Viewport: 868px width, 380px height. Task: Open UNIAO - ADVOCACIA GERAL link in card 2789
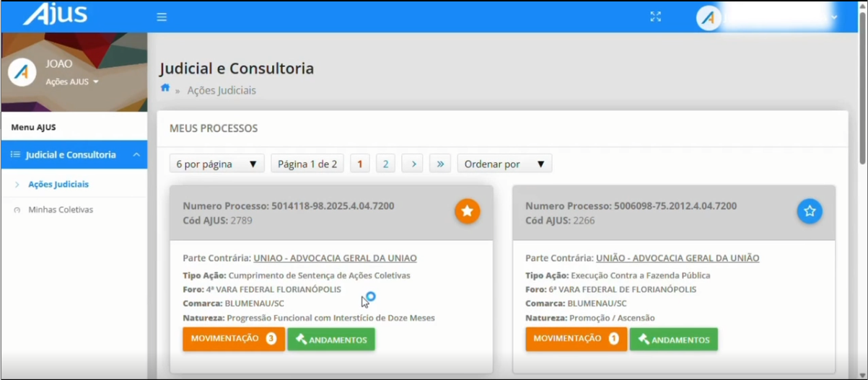pos(335,258)
